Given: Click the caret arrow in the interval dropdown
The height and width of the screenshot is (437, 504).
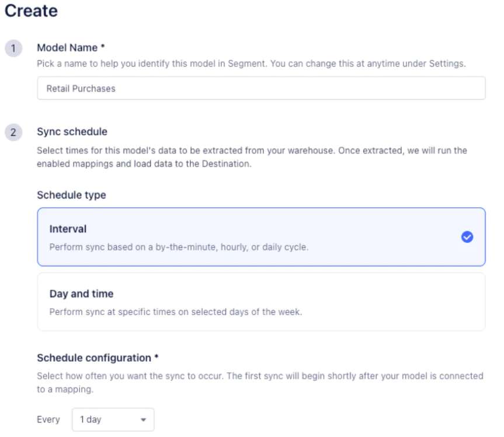Looking at the screenshot, I should click(144, 419).
